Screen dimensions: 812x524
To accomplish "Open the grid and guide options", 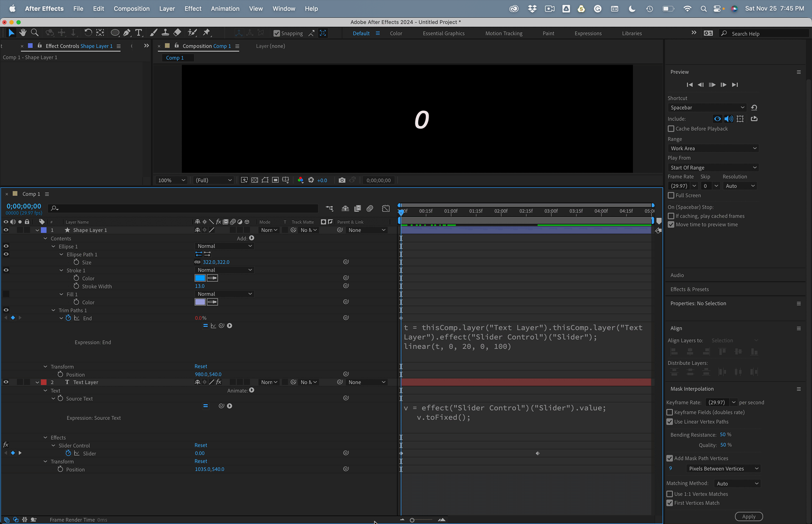I will [286, 180].
